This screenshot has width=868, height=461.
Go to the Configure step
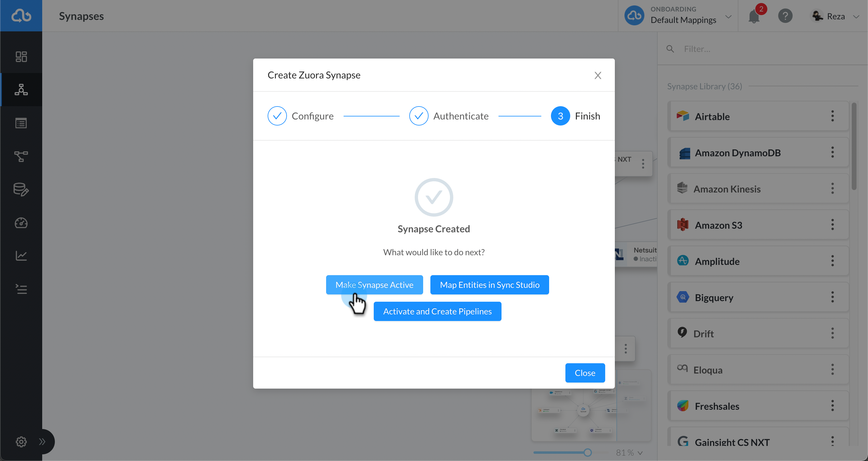pyautogui.click(x=300, y=116)
